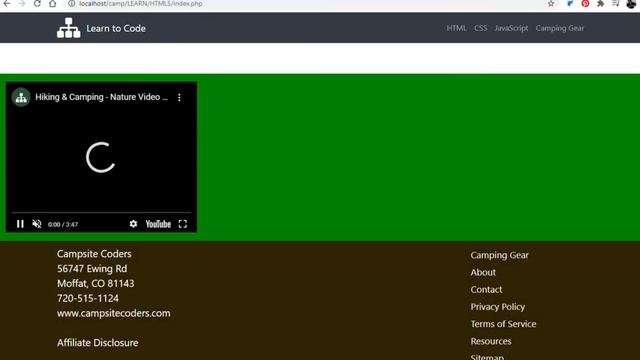The width and height of the screenshot is (640, 360).
Task: Click the Hiking & Camping video title
Action: tap(101, 97)
